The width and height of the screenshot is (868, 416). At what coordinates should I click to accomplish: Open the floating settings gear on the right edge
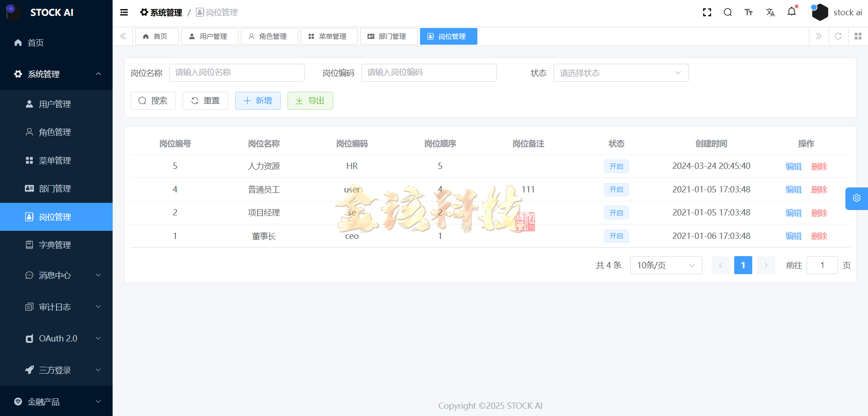coord(857,198)
